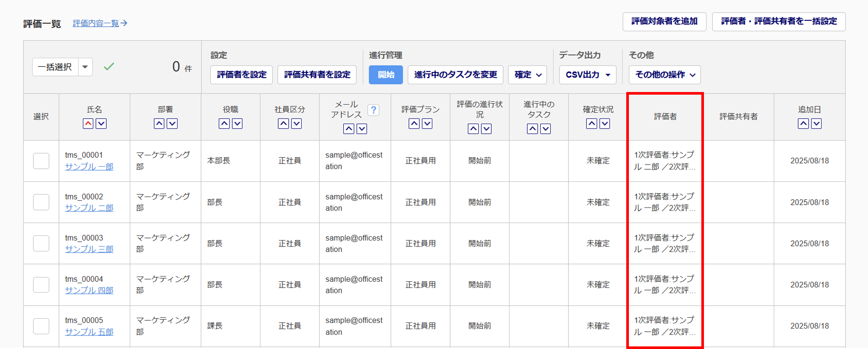Screen dimensions: 868x349
Task: Expand 確定 dropdown
Action: click(528, 75)
